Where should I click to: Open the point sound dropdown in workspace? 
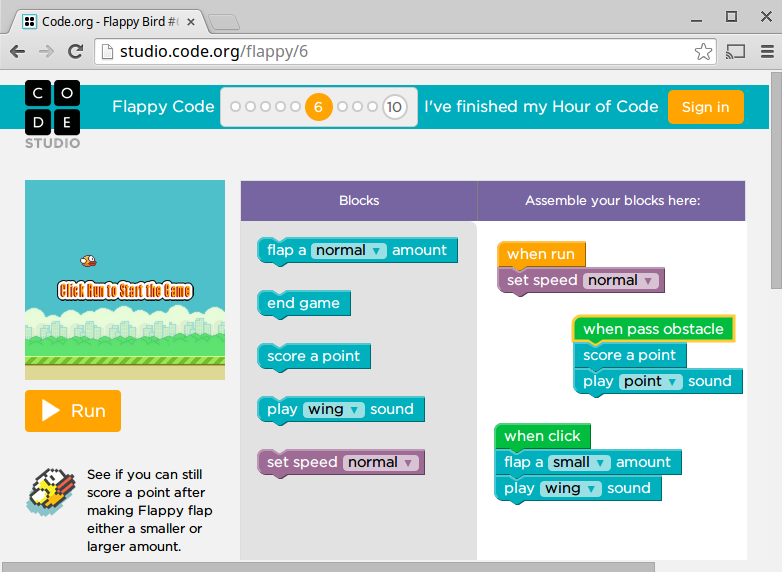click(x=651, y=381)
